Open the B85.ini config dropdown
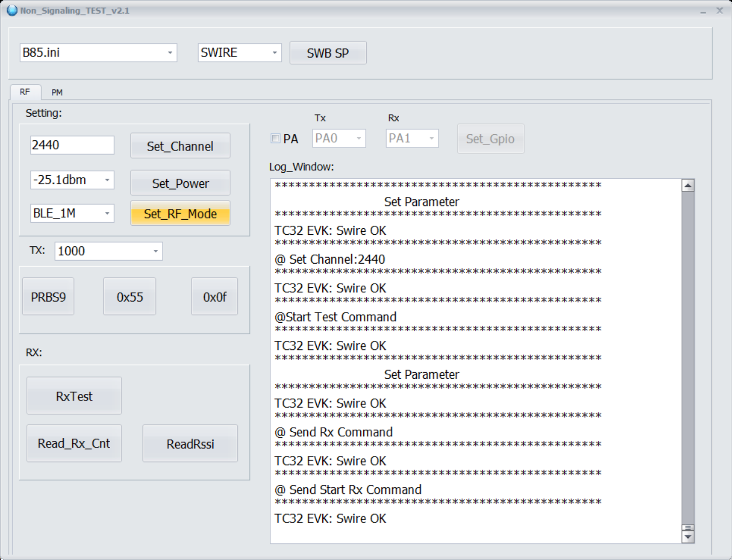The width and height of the screenshot is (732, 560). (170, 53)
